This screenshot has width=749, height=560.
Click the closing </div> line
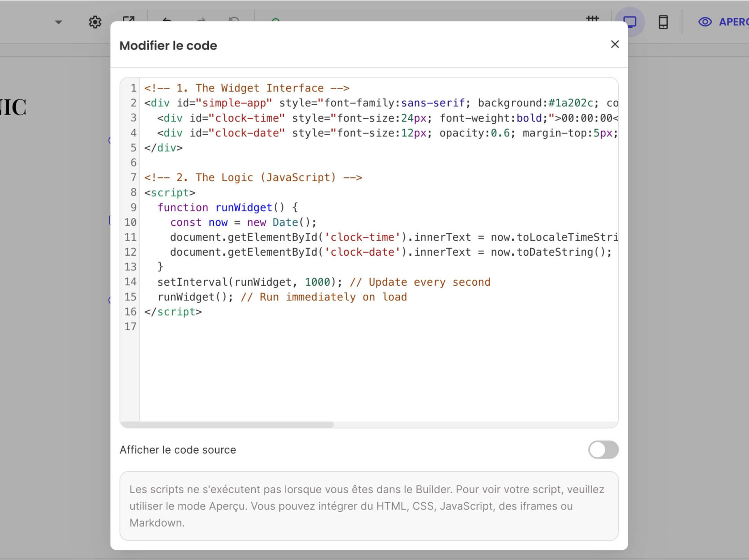(163, 148)
